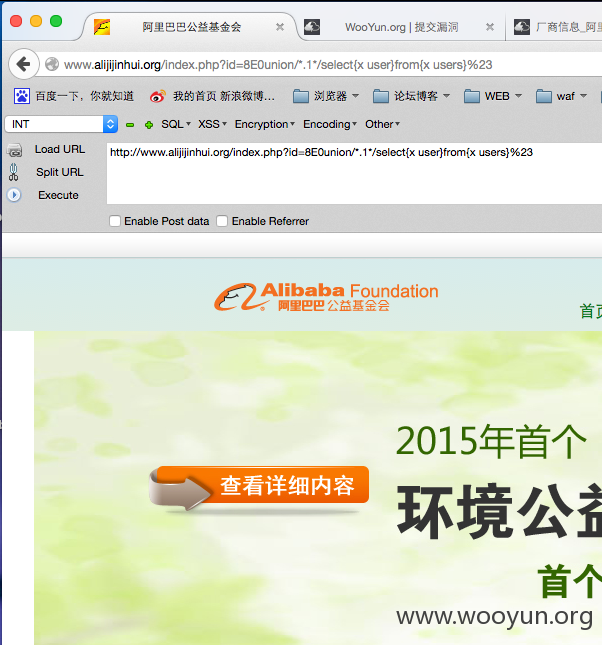Screen dimensions: 602x645
Task: Click the 首页 navigation link
Action: click(x=590, y=311)
